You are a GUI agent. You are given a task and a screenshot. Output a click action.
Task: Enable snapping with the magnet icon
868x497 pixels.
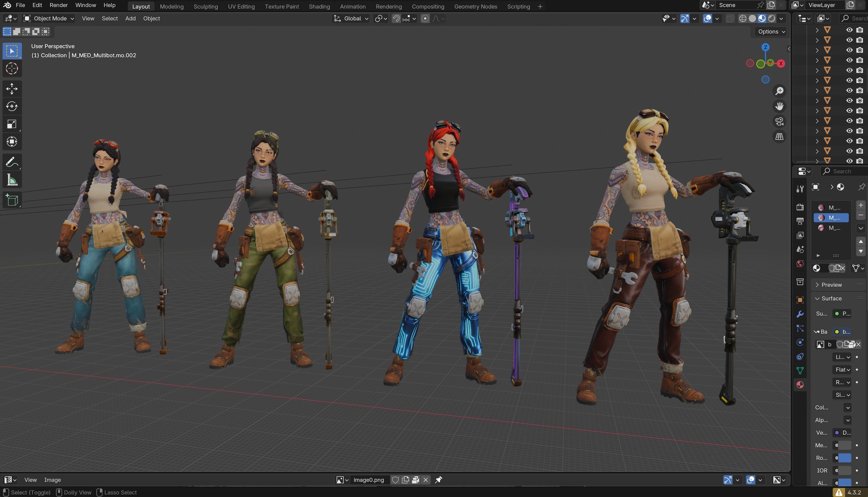396,18
